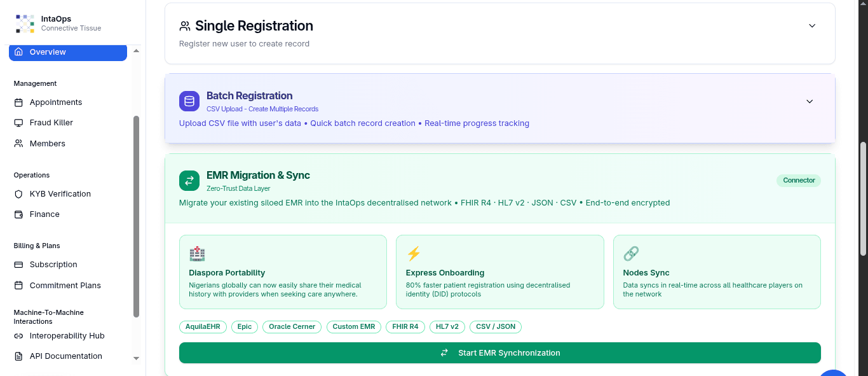The image size is (868, 376).
Task: Click the chain link Nodes Sync icon
Action: click(x=630, y=254)
